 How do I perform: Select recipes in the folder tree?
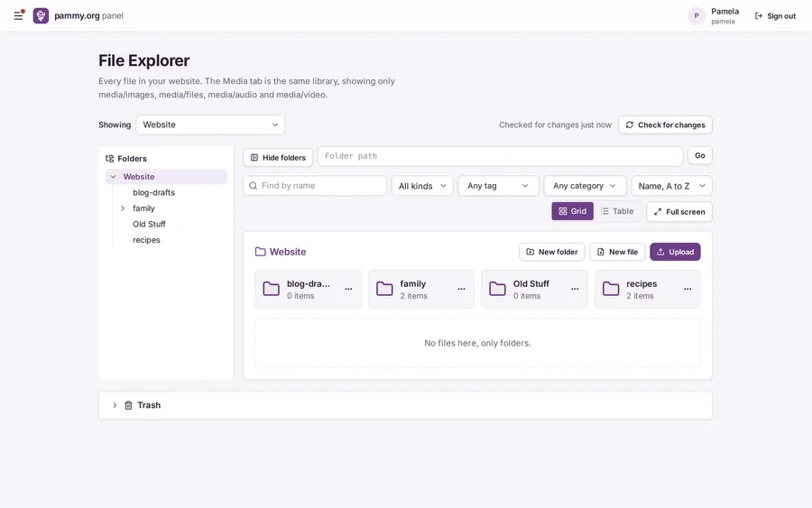pyautogui.click(x=146, y=240)
